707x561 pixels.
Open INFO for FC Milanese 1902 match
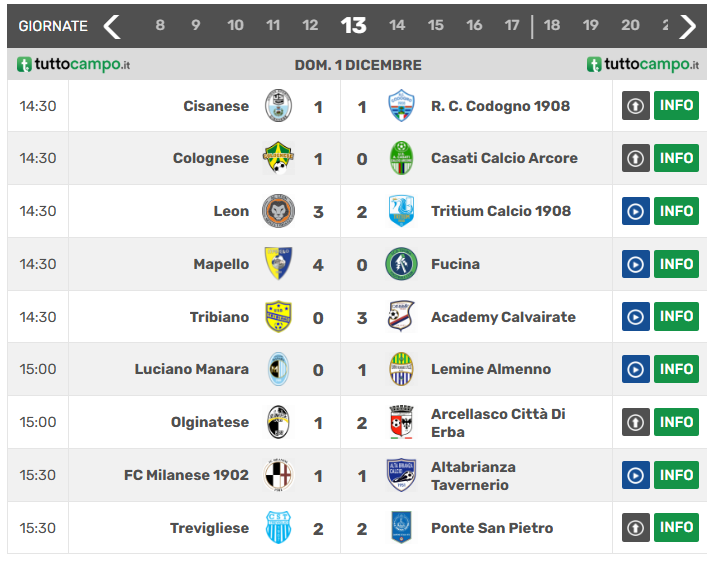[676, 475]
